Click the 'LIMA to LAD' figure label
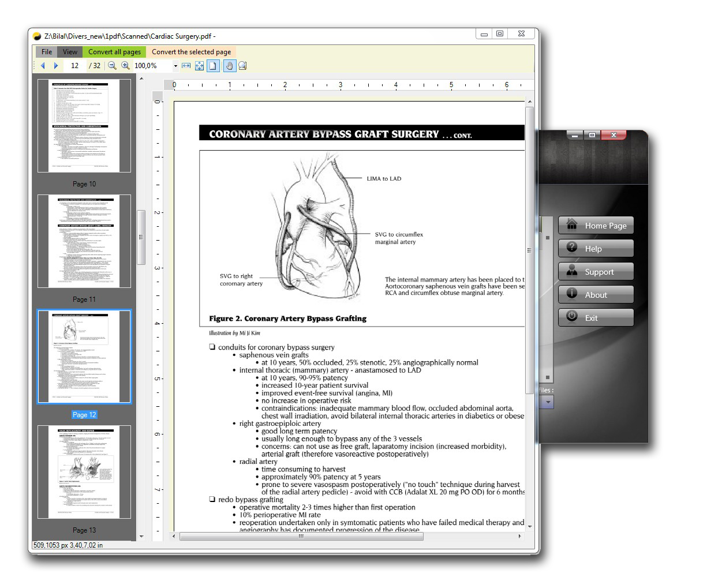The image size is (707, 588). (x=384, y=179)
